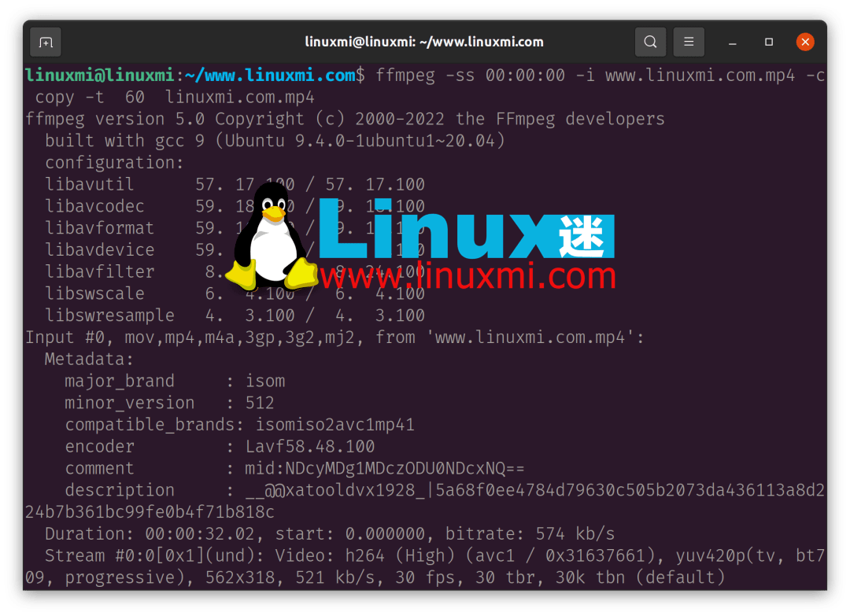Maximize the terminal window
Screen dimensions: 850x616
[769, 42]
